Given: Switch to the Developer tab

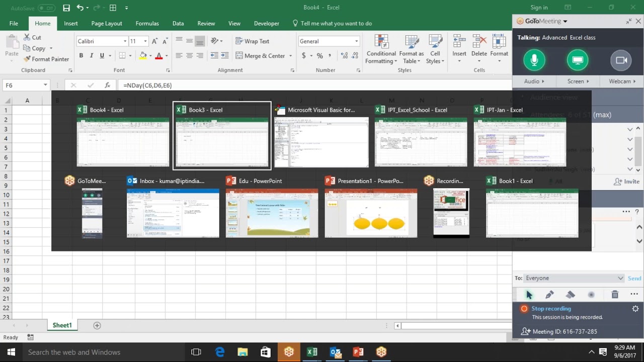Looking at the screenshot, I should pos(267,23).
